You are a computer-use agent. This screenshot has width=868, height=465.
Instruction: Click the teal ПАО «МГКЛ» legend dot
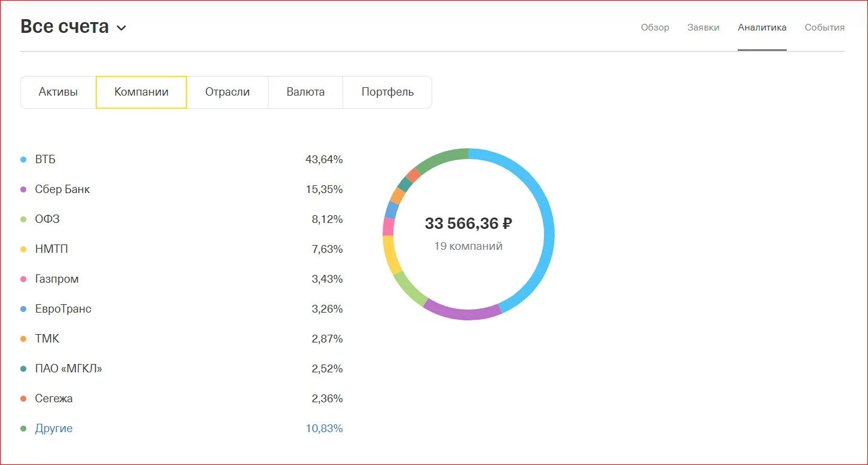(x=23, y=369)
